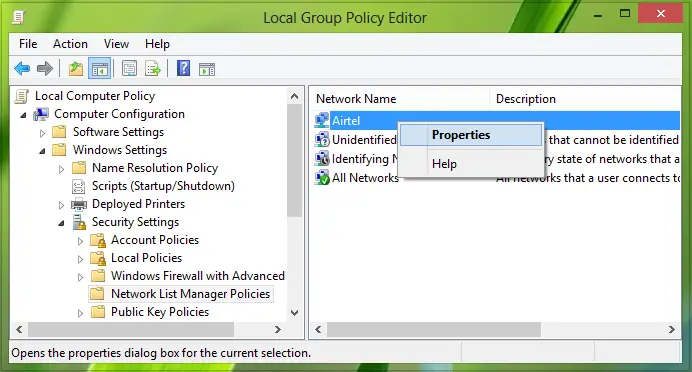This screenshot has height=372, width=692.
Task: Click the All Networks row icon
Action: (x=322, y=177)
